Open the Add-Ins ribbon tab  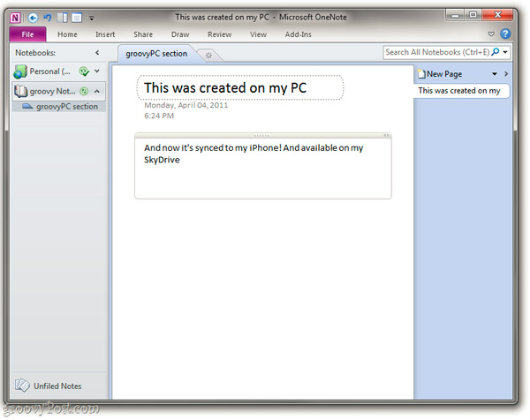pos(299,34)
